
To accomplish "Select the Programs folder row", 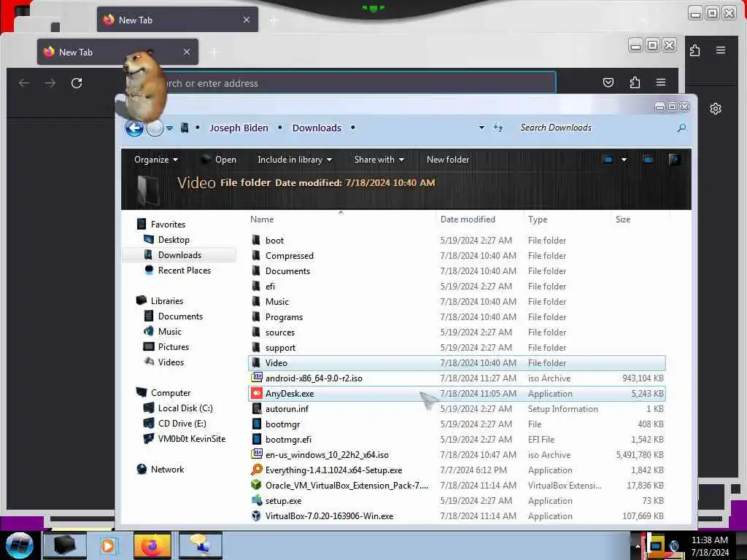I will click(x=457, y=317).
